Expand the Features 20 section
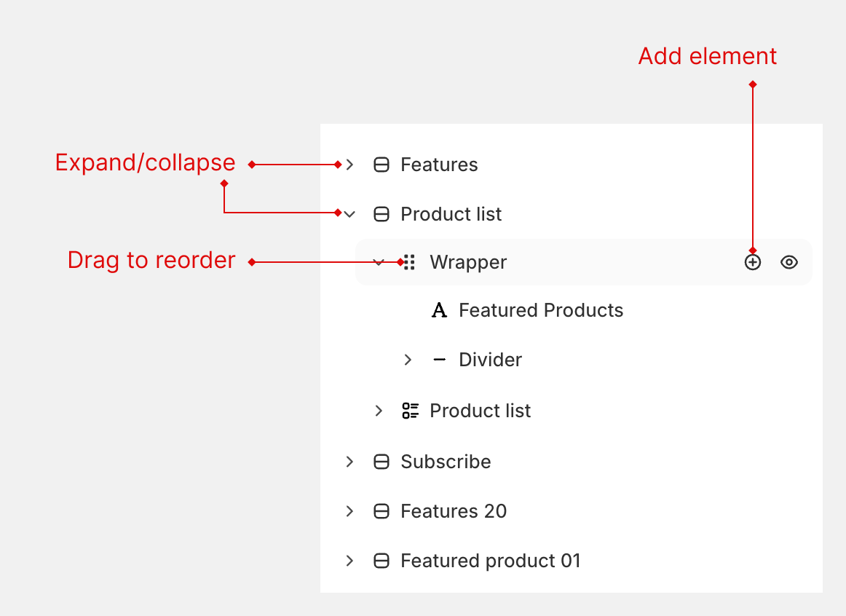 [x=350, y=512]
